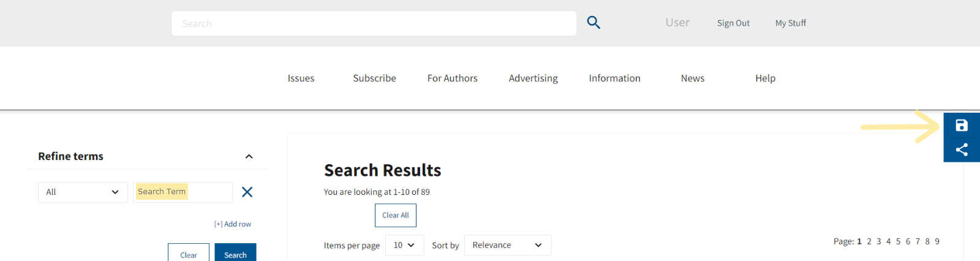Click the Sign Out link
980x261 pixels.
(x=733, y=23)
